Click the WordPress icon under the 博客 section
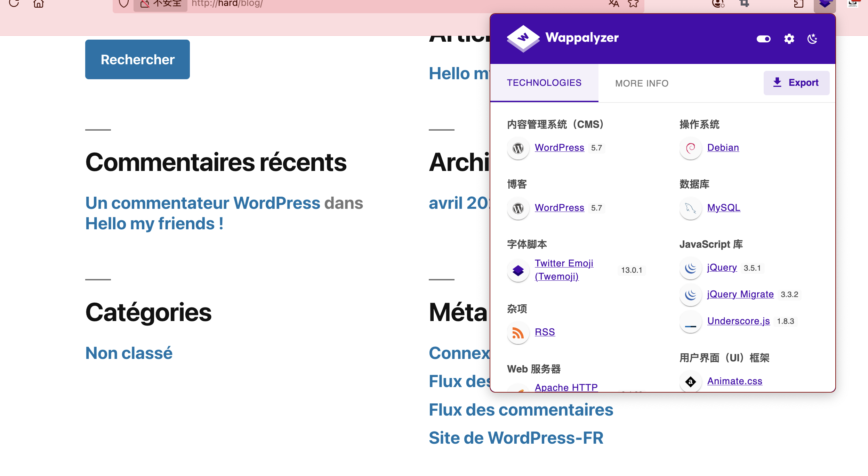Image resolution: width=868 pixels, height=476 pixels. tap(518, 208)
